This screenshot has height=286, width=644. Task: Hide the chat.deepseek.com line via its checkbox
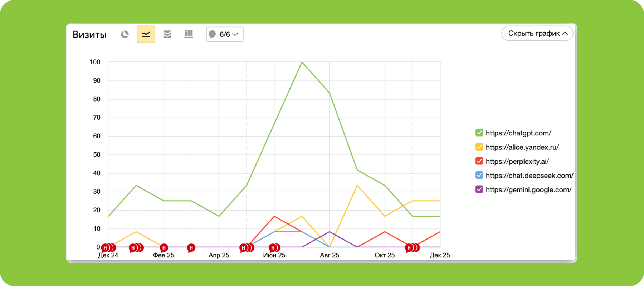(x=479, y=175)
